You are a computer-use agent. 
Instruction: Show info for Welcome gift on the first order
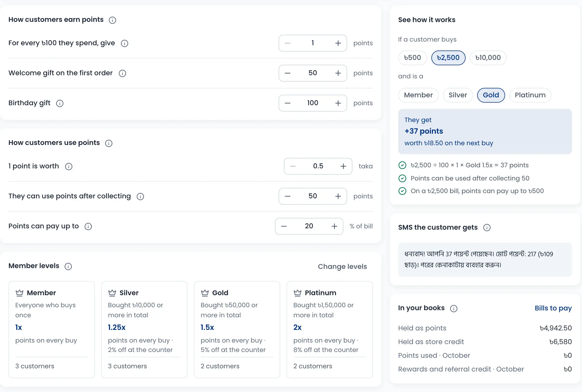click(122, 73)
